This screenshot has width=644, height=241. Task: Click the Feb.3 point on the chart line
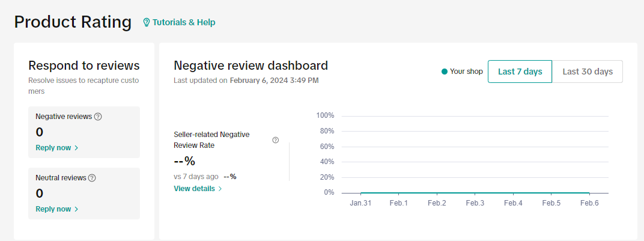point(475,193)
